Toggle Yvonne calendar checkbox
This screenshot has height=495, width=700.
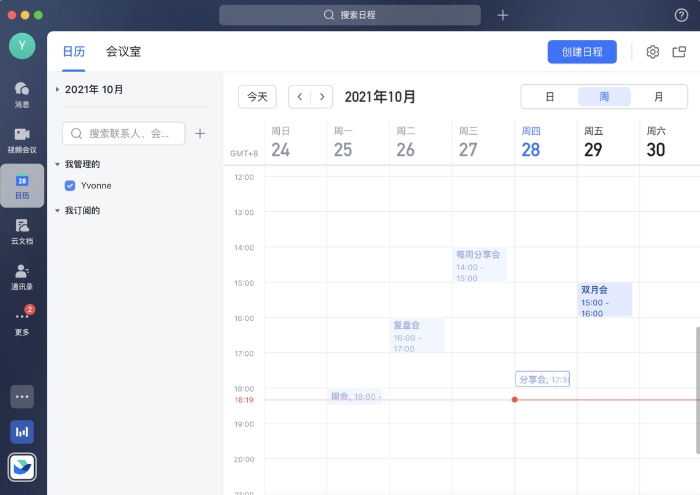point(70,186)
